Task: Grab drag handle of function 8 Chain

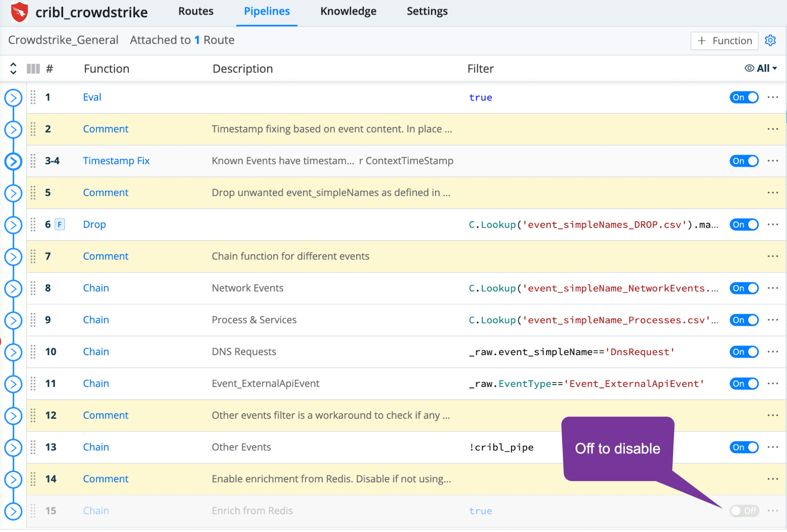Action: (x=33, y=288)
